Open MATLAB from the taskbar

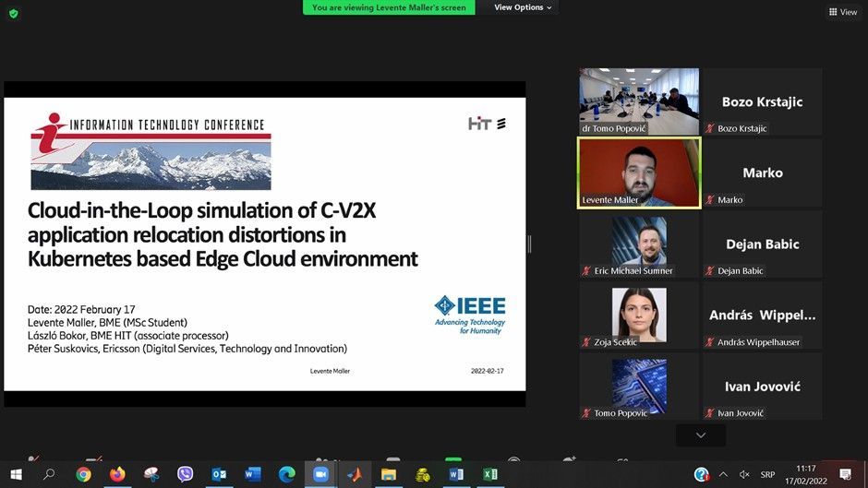point(355,474)
